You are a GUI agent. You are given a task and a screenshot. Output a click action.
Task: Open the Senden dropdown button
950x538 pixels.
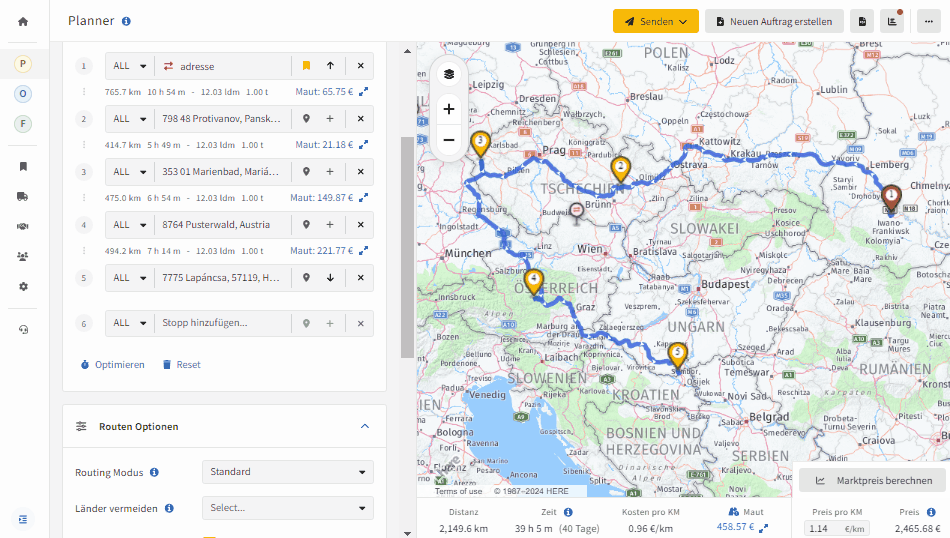(x=656, y=21)
